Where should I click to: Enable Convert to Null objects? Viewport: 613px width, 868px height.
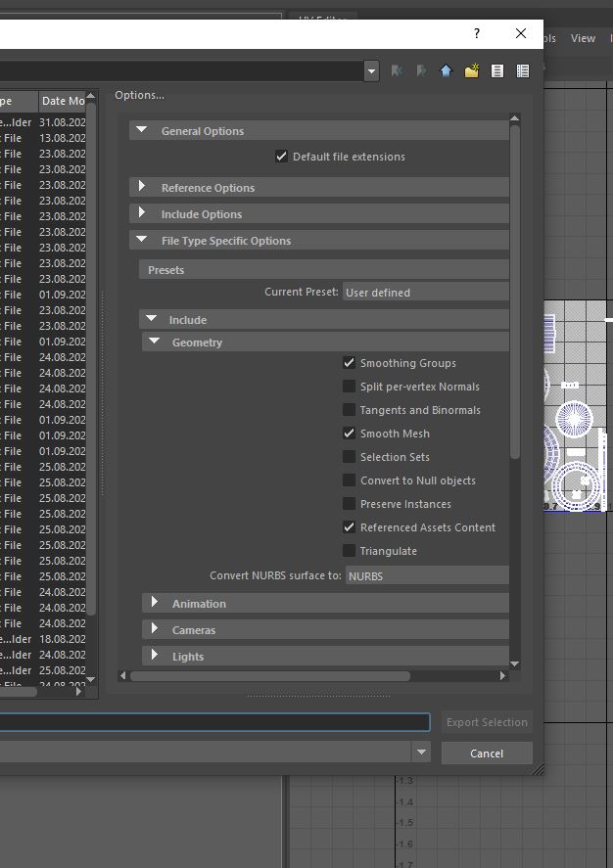tap(349, 480)
